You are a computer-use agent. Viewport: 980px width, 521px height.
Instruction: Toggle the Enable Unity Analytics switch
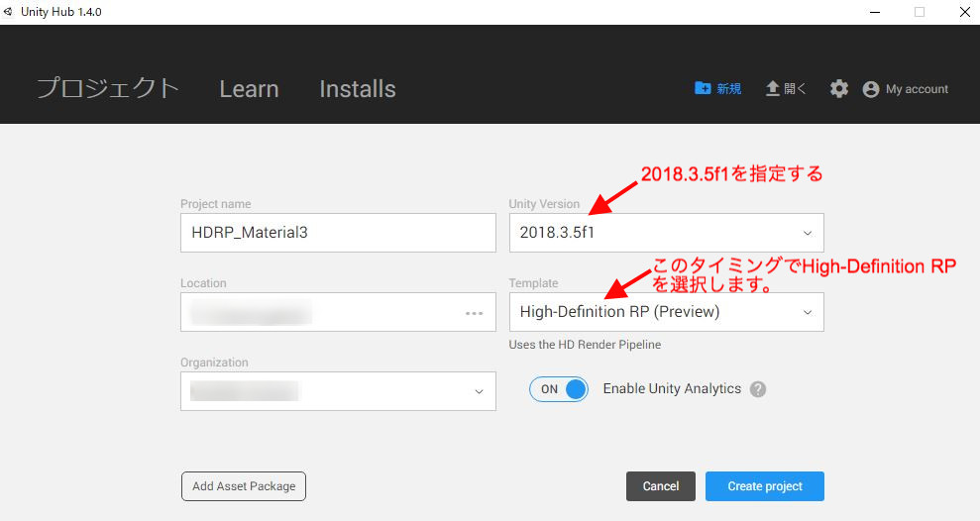pyautogui.click(x=559, y=389)
